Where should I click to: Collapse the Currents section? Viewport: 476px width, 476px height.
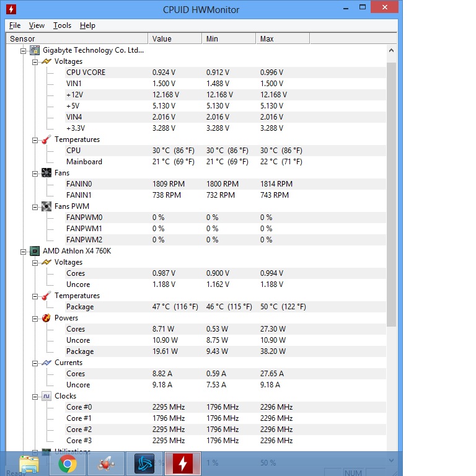[35, 363]
